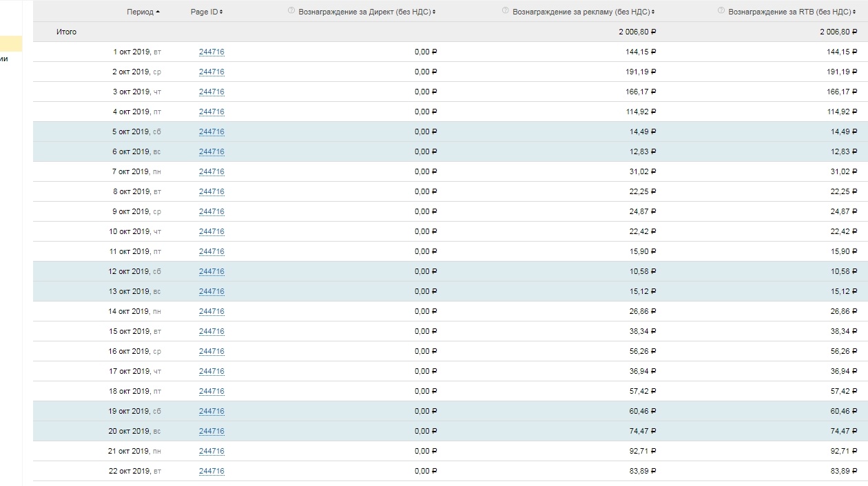Open Page ID 244716 for 13 окт 2019
The image size is (868, 486).
click(x=211, y=291)
